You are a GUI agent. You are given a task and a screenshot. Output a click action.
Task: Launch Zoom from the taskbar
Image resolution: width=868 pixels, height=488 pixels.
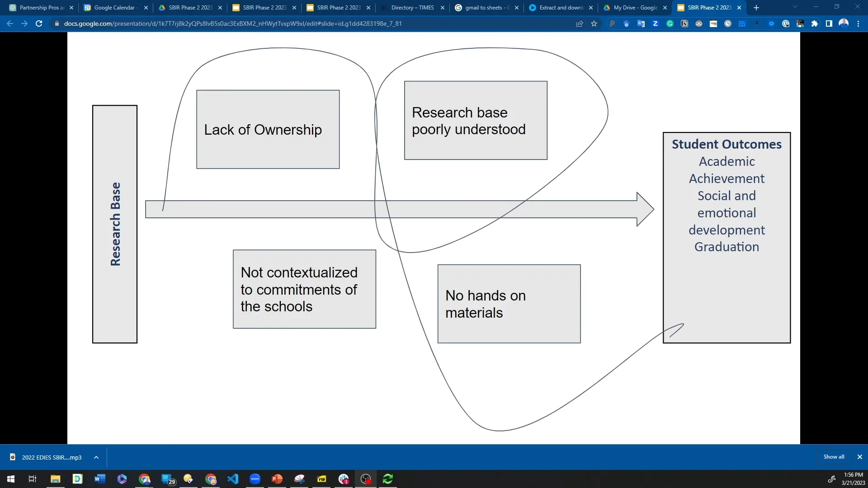tap(255, 479)
